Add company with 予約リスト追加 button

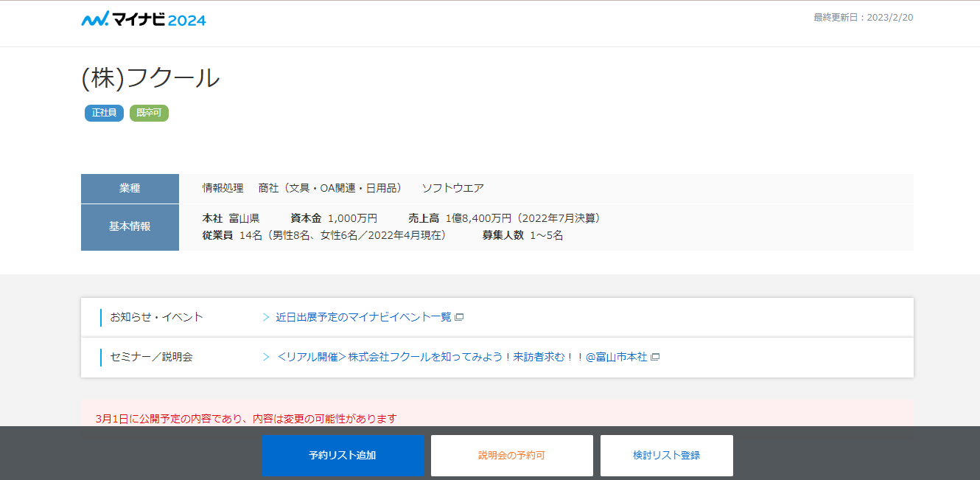pyautogui.click(x=343, y=456)
